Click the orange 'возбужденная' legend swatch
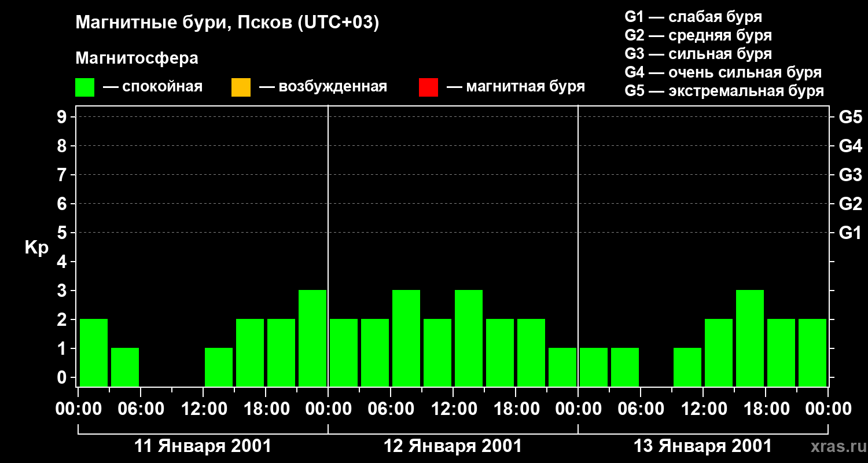Image resolution: width=868 pixels, height=463 pixels. pyautogui.click(x=241, y=87)
